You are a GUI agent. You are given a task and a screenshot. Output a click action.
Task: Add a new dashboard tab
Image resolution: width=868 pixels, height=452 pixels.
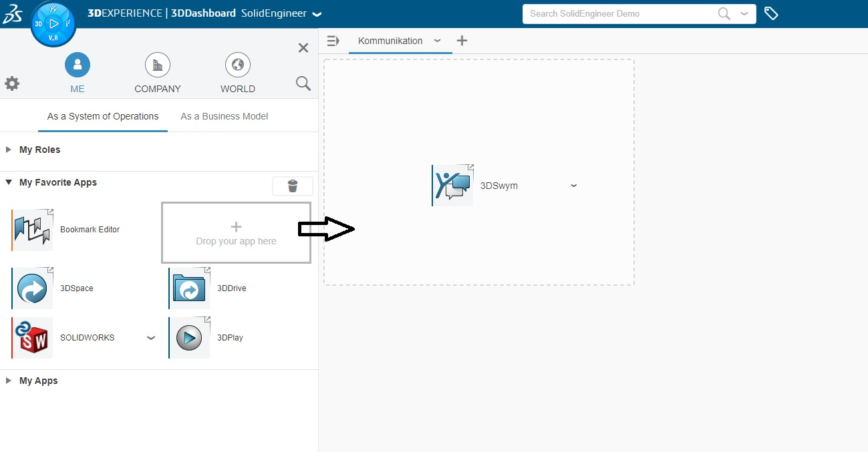(x=462, y=41)
